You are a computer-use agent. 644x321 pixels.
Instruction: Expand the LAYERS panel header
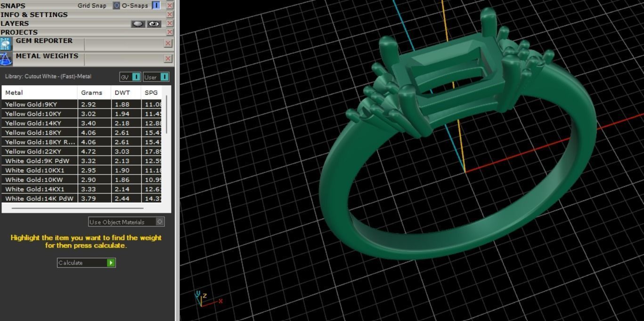tap(15, 24)
